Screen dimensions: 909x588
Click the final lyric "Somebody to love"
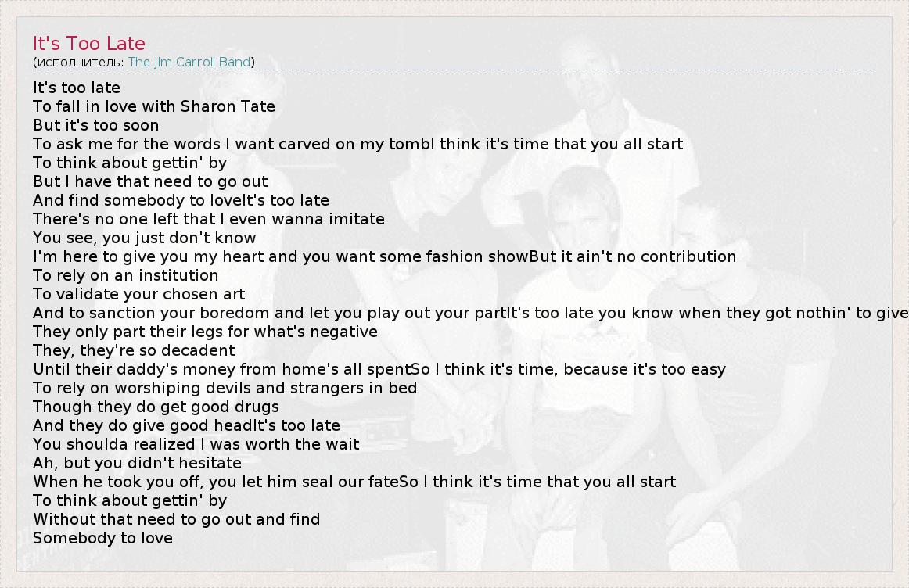tap(102, 538)
